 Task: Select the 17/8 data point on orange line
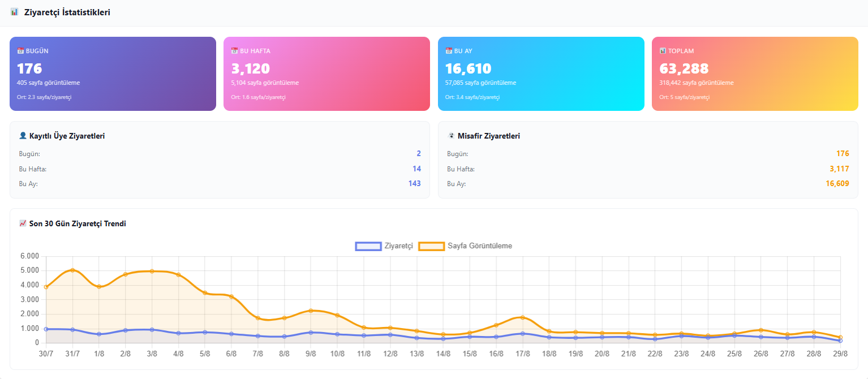pyautogui.click(x=523, y=317)
